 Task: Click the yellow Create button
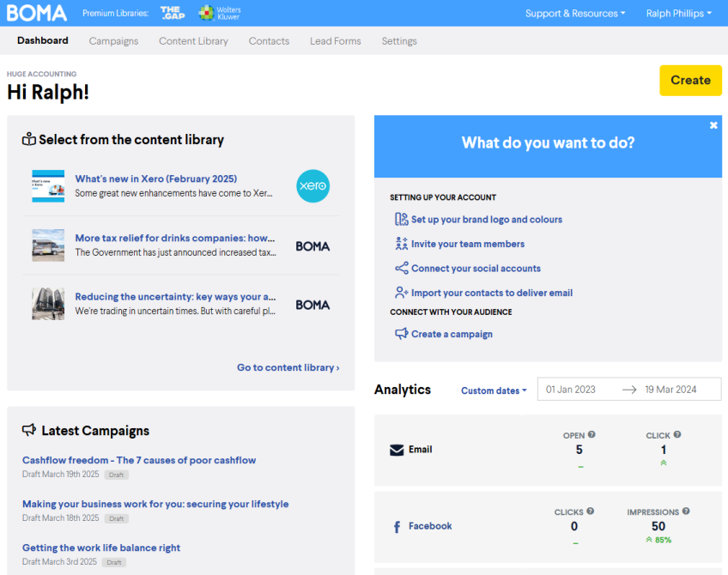(x=690, y=80)
